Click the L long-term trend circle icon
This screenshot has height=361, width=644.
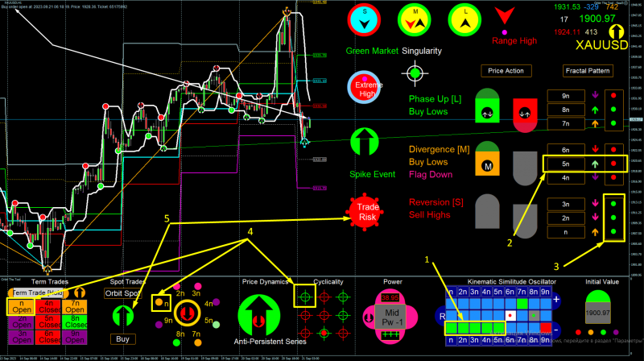464,19
